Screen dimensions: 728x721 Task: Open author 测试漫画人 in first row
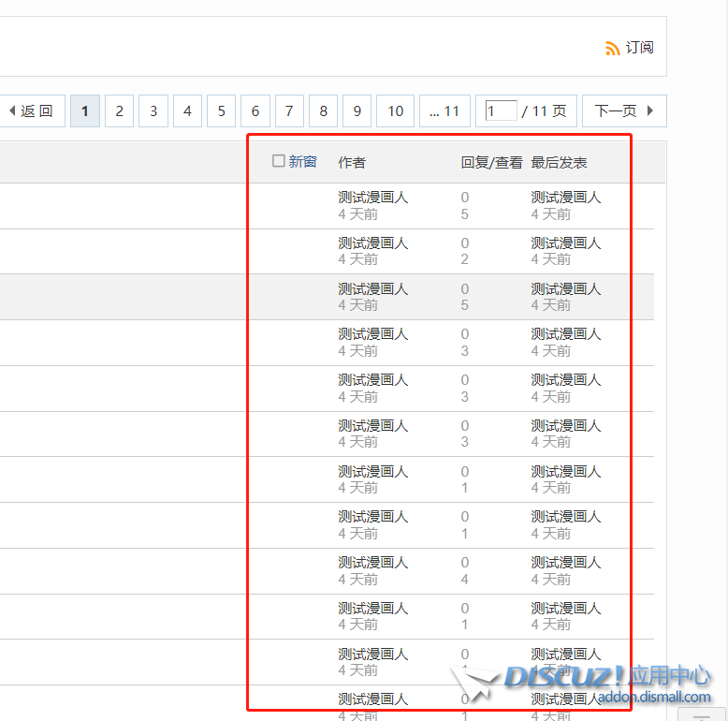coord(373,198)
